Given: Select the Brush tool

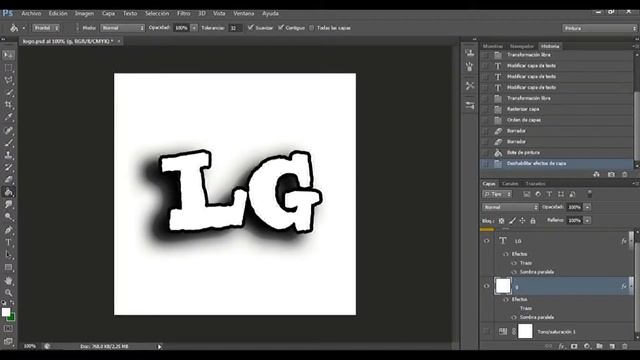Looking at the screenshot, I should [8, 143].
